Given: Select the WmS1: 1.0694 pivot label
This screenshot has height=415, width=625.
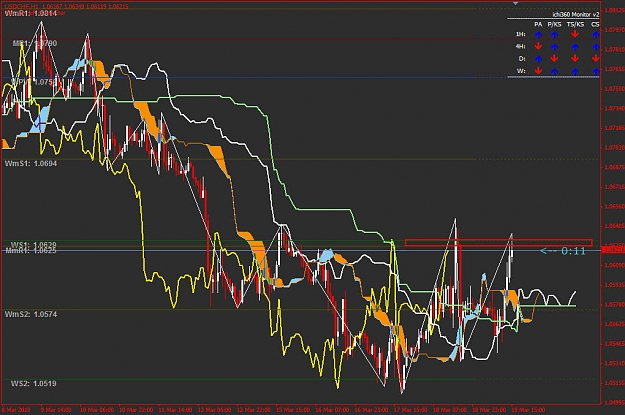Looking at the screenshot, I should 31,163.
